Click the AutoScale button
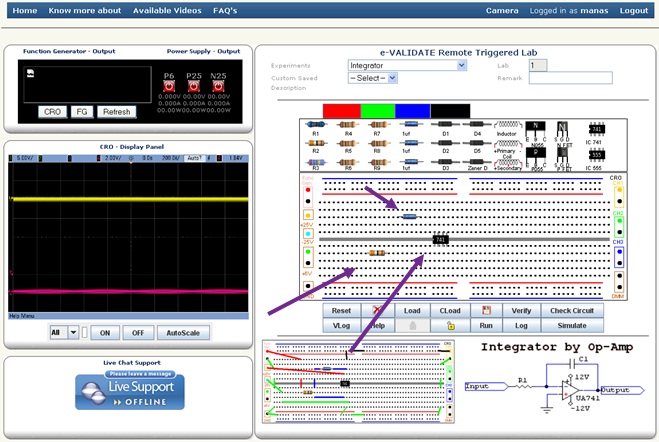Screen dimensions: 659x442 183,333
